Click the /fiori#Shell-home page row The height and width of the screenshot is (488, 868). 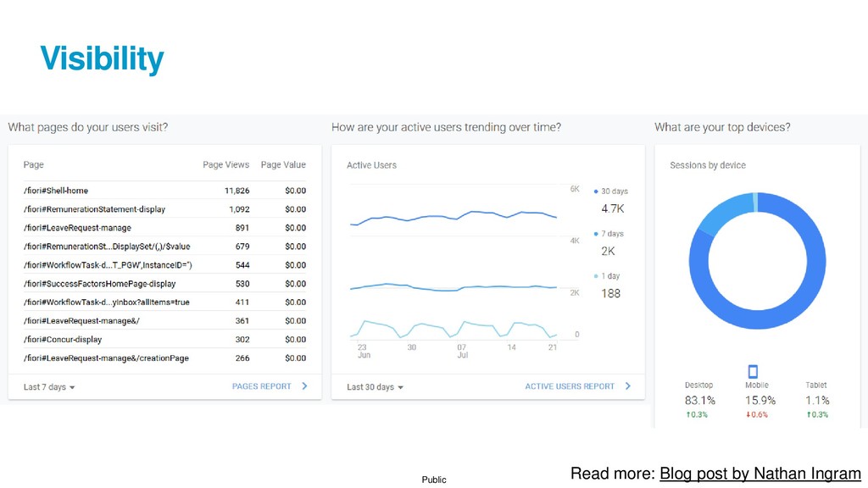tap(164, 191)
